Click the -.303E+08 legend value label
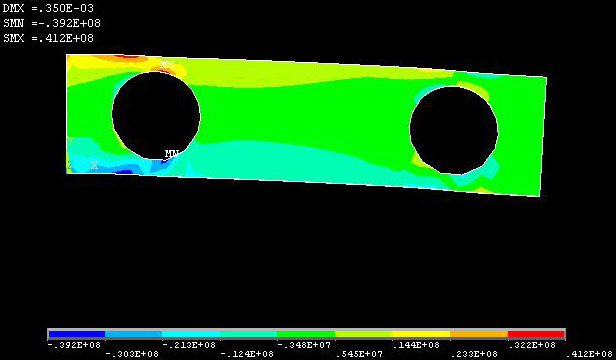The width and height of the screenshot is (616, 360). pyautogui.click(x=132, y=354)
